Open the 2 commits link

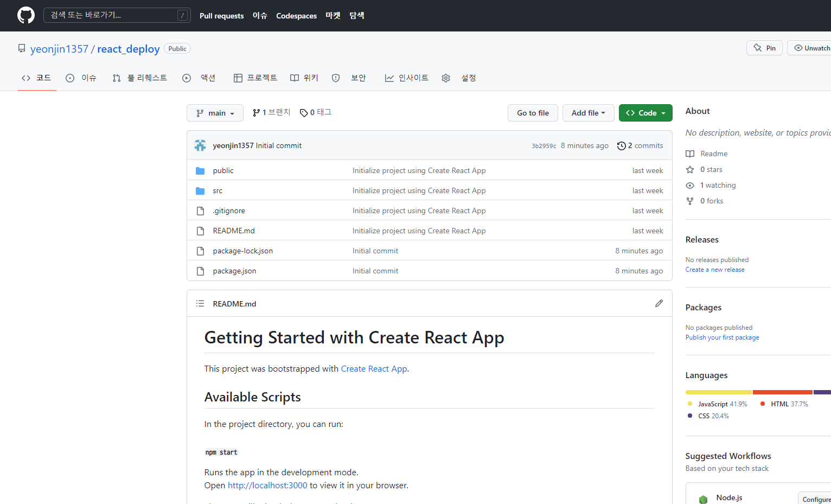640,145
